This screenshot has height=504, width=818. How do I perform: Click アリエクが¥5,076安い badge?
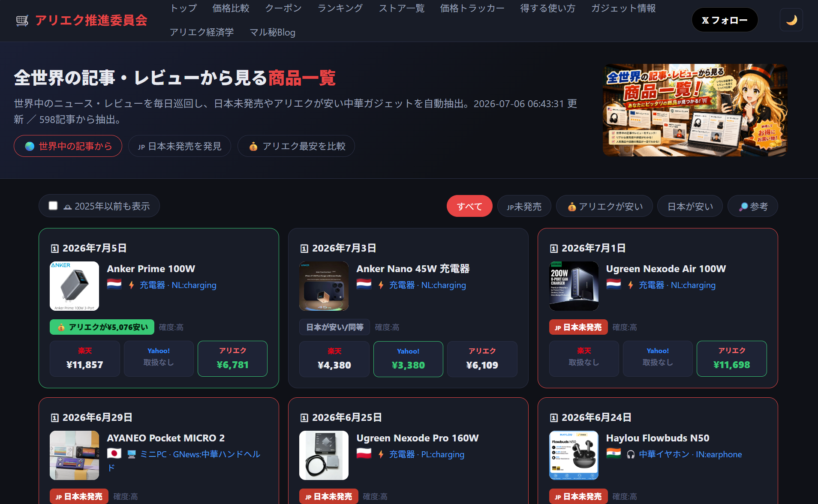click(102, 327)
